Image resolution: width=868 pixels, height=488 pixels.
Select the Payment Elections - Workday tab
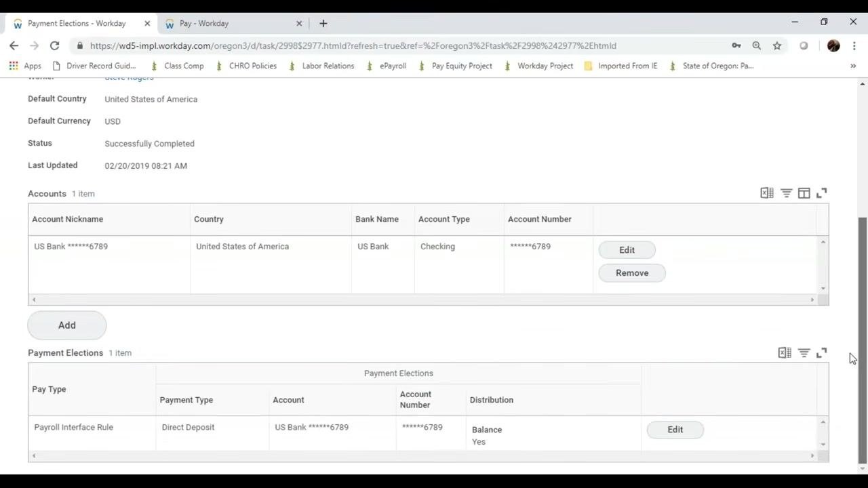pos(81,23)
